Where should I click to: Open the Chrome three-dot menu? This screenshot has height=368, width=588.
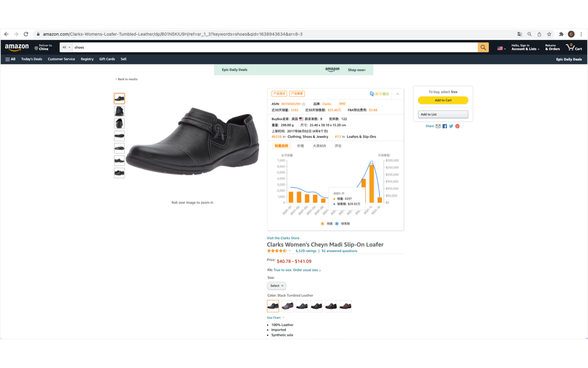[x=581, y=34]
